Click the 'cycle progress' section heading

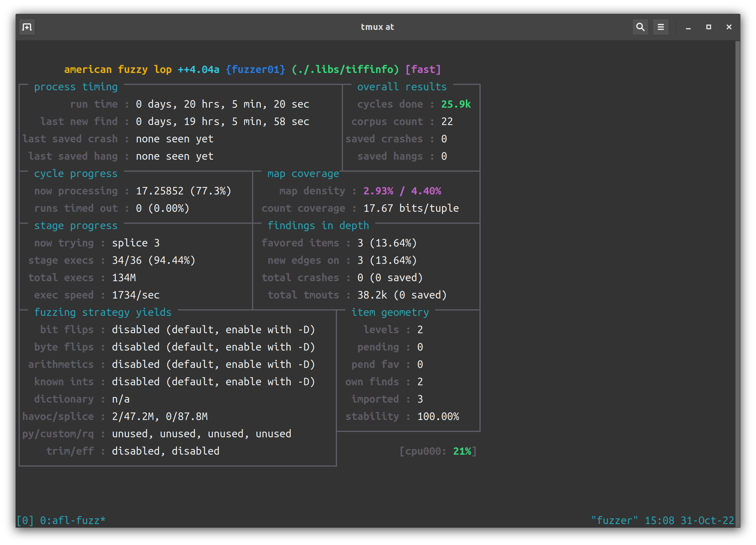click(x=76, y=173)
